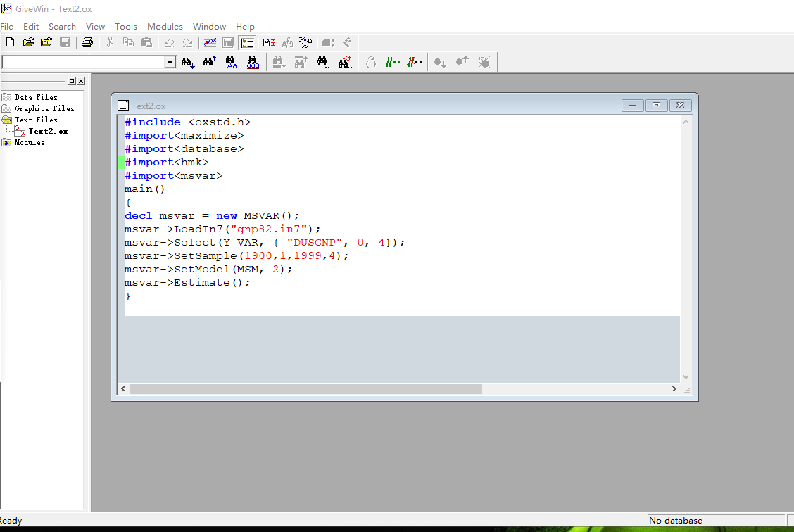This screenshot has width=794, height=532.
Task: Click the New document icon
Action: tap(9, 43)
